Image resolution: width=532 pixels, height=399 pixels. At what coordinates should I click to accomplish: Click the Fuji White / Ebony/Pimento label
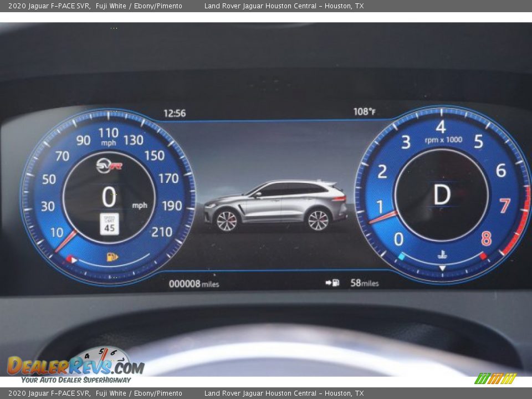click(139, 6)
